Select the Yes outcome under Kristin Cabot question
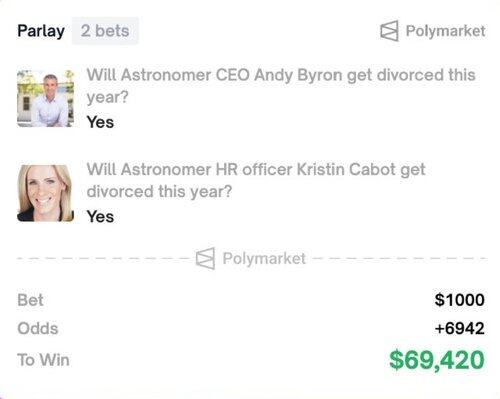 [100, 217]
